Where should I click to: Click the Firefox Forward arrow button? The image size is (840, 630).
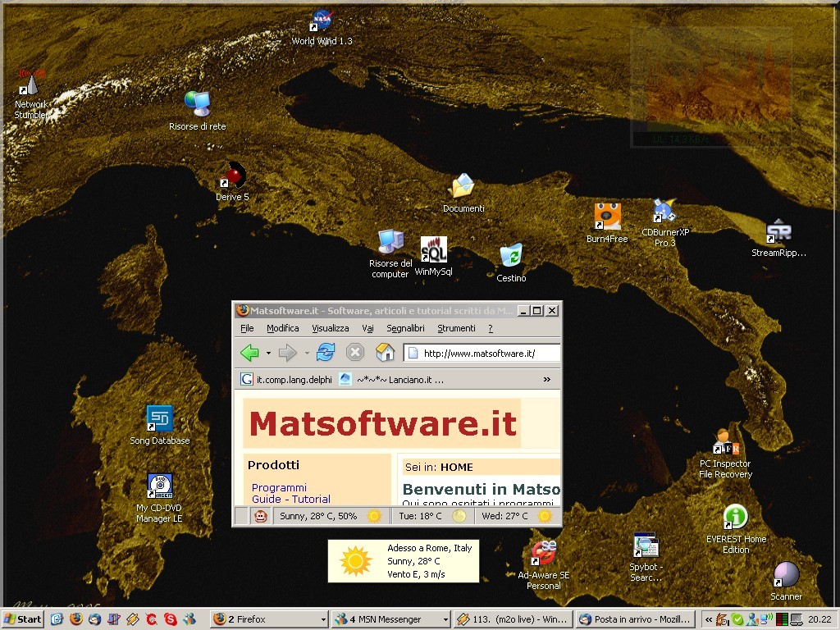coord(288,353)
